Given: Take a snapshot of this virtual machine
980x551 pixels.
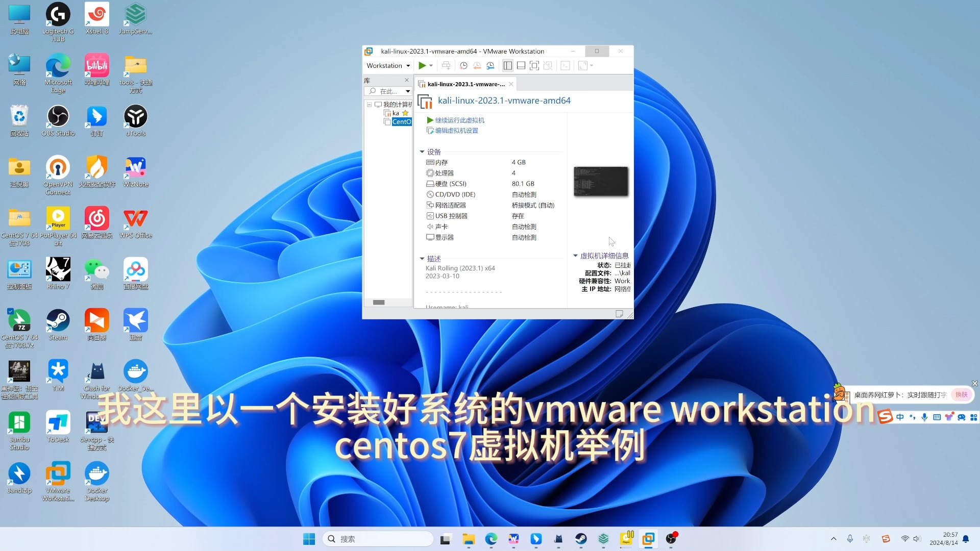Looking at the screenshot, I should tap(463, 65).
